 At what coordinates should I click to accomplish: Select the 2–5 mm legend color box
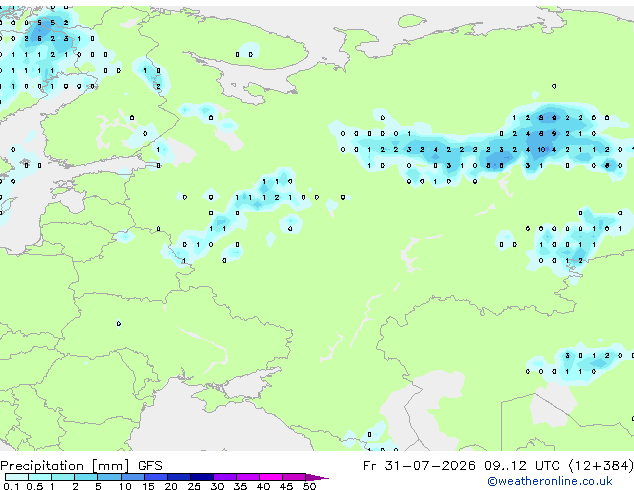click(x=86, y=477)
